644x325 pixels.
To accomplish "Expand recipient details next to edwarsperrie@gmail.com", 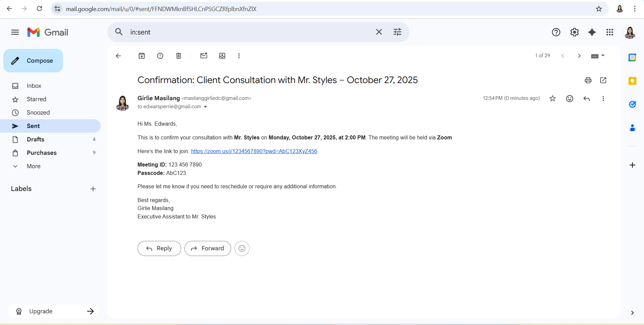I will (206, 107).
